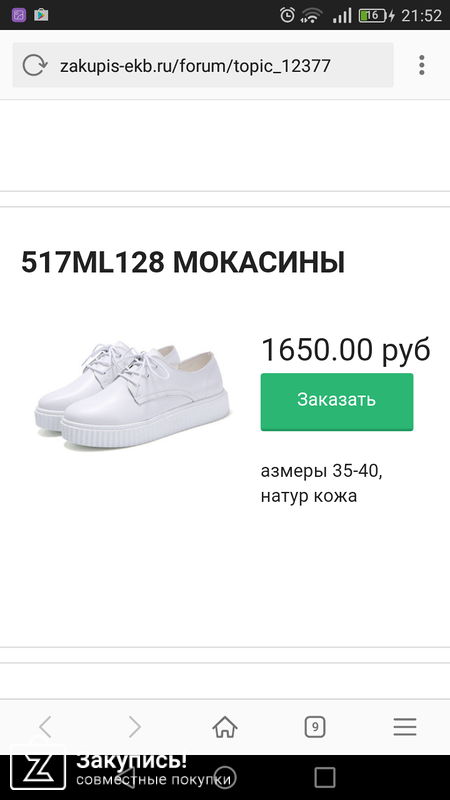The width and height of the screenshot is (450, 800).
Task: Reload the page using the refresh icon
Action: click(x=35, y=65)
